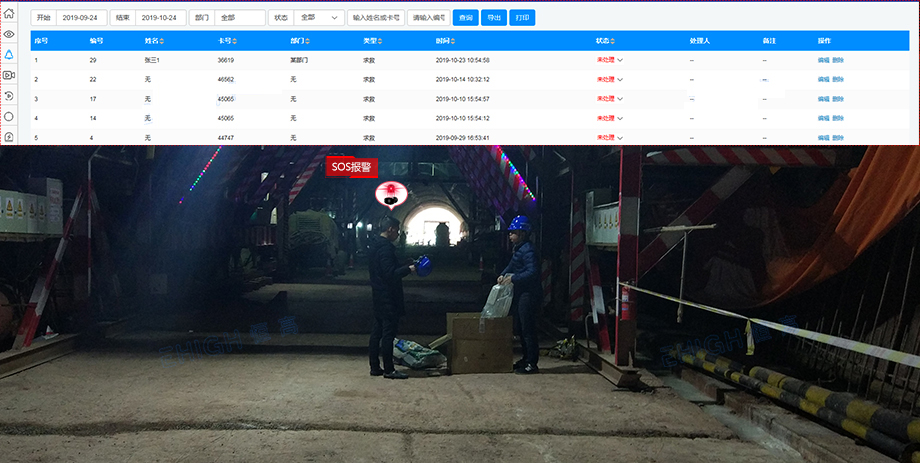The width and height of the screenshot is (920, 463).
Task: Click the 导出 export button
Action: 493,18
